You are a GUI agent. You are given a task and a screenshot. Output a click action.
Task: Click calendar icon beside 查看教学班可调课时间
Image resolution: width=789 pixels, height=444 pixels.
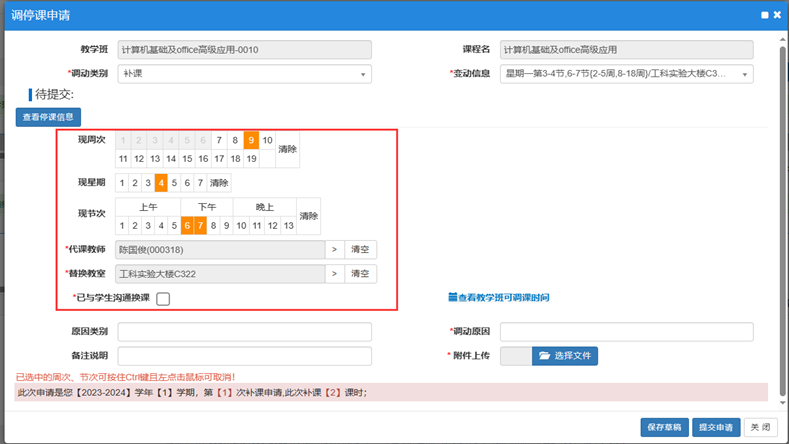452,298
